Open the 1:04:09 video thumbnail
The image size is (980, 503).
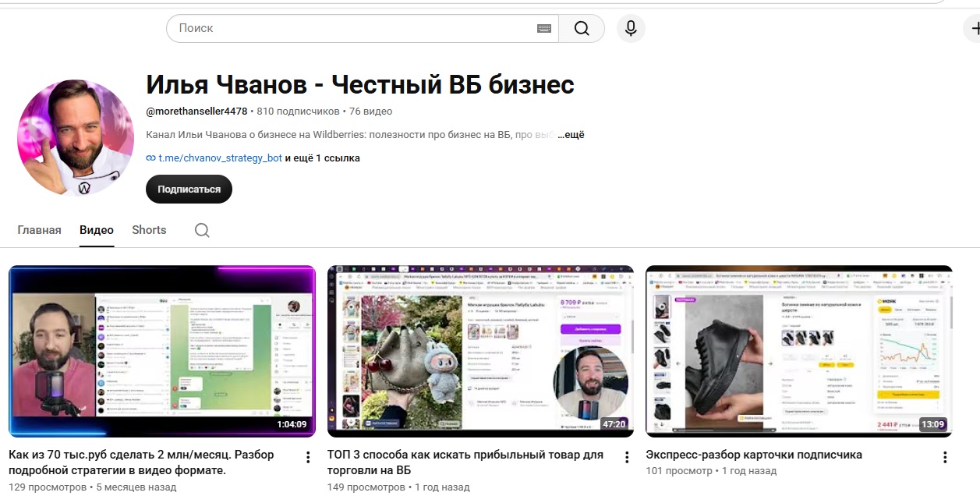point(162,351)
